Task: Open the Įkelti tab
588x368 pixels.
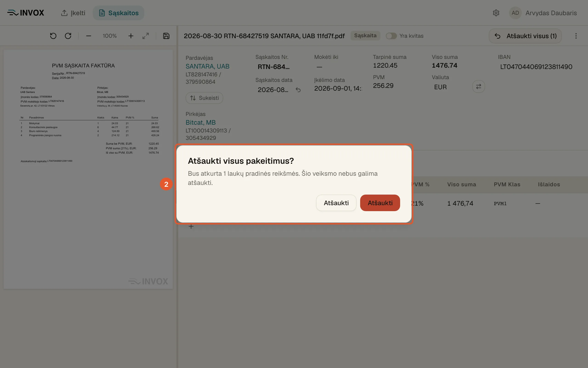Action: coord(73,13)
